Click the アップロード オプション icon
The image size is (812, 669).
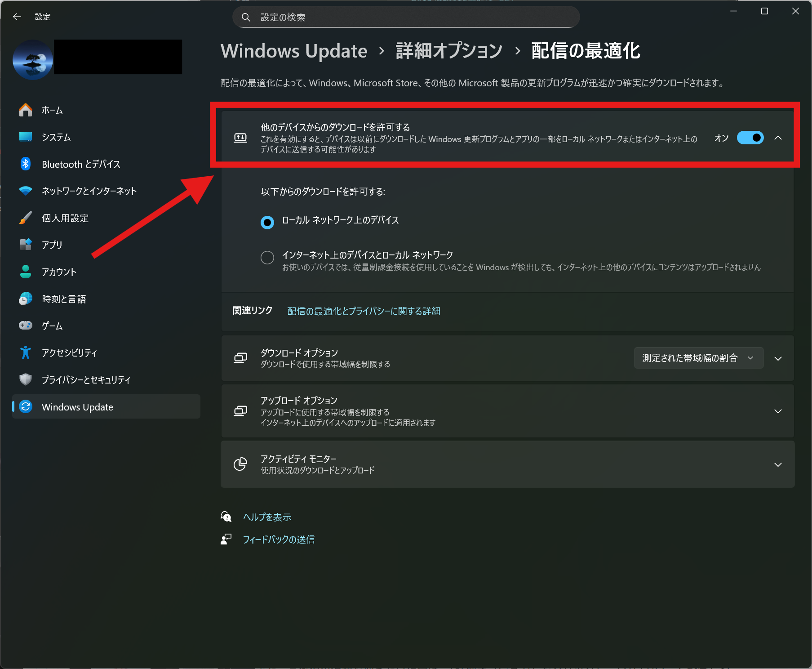(240, 411)
